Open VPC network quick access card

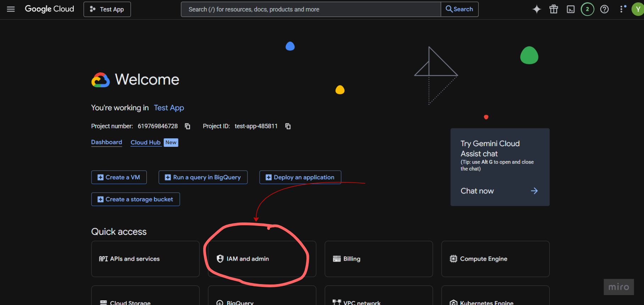pyautogui.click(x=379, y=295)
